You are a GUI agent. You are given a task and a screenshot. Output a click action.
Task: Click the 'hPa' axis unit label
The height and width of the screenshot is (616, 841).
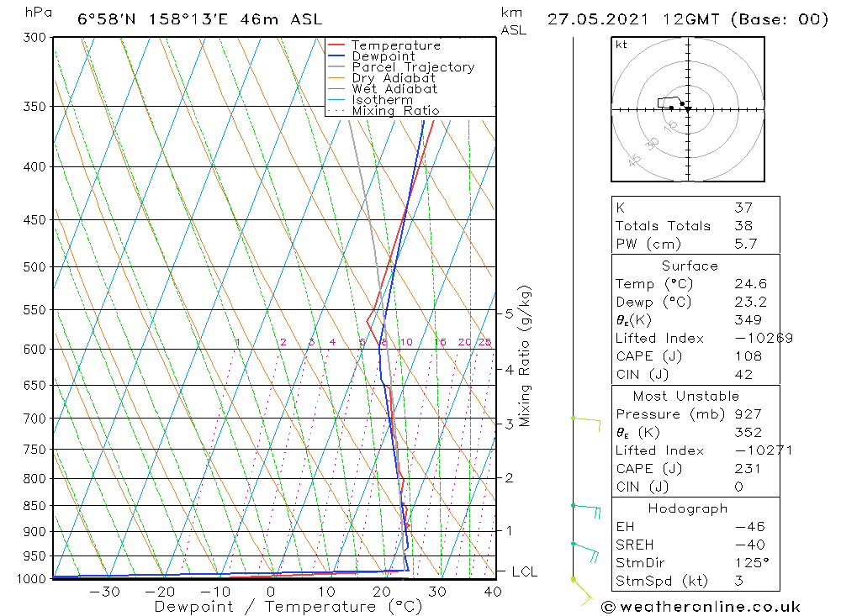(x=39, y=13)
